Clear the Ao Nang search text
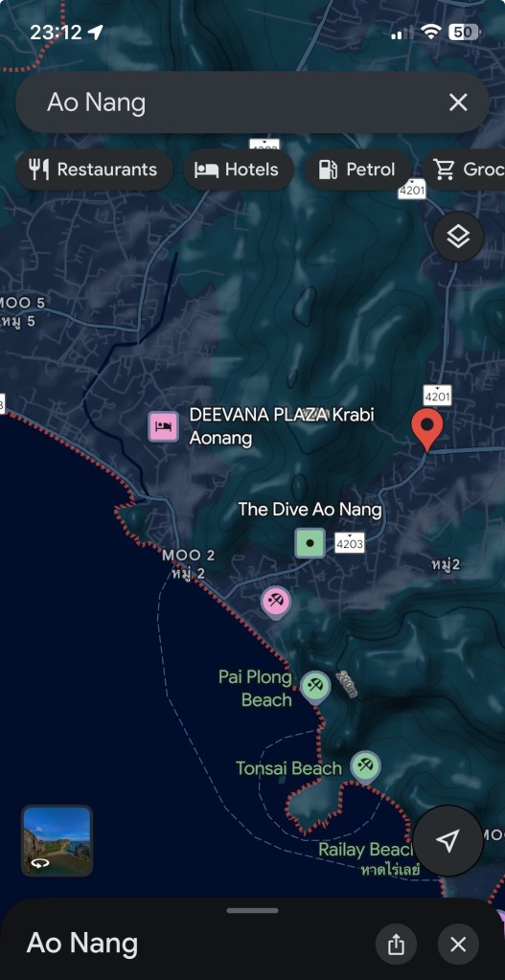The image size is (505, 980). point(458,102)
